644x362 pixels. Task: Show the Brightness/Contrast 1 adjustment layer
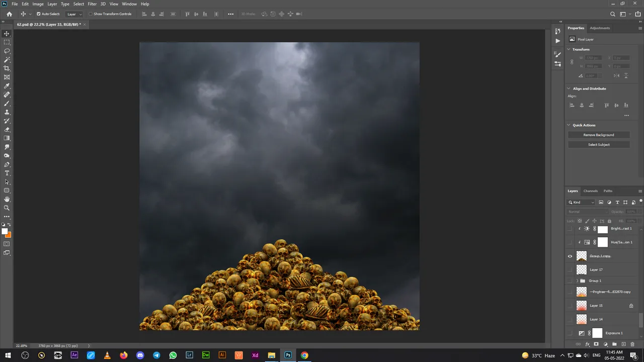tap(570, 229)
